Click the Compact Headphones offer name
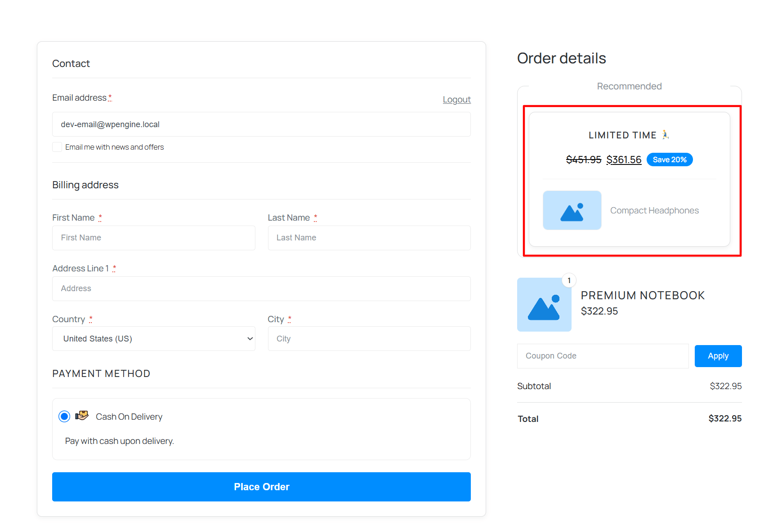Screen dimensions: 782x532 654,210
